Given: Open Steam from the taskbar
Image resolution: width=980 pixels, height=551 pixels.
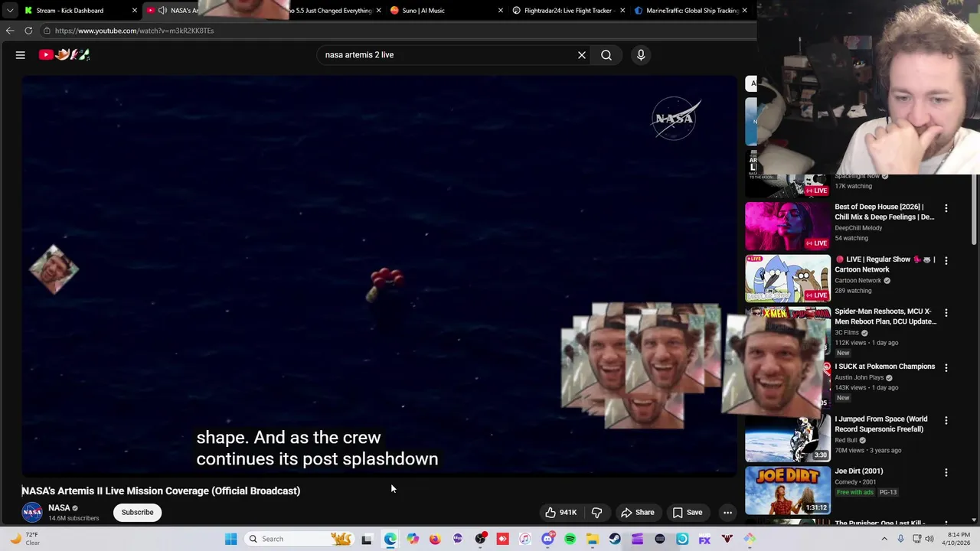Looking at the screenshot, I should coord(615,539).
